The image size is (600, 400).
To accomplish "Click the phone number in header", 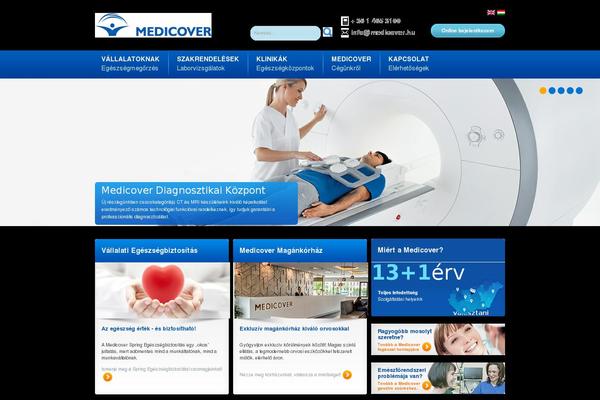I will tap(376, 21).
